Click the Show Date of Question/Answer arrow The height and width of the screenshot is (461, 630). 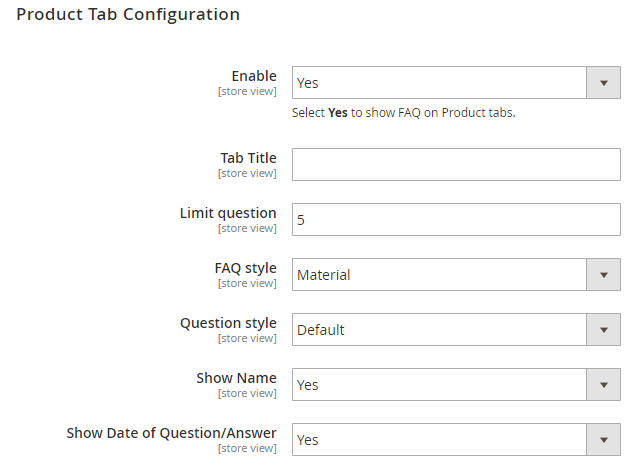603,440
